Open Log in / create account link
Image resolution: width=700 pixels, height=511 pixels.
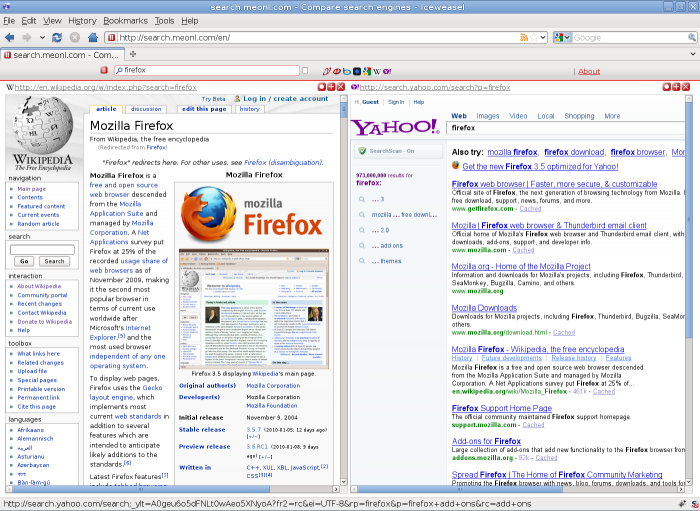pyautogui.click(x=286, y=99)
